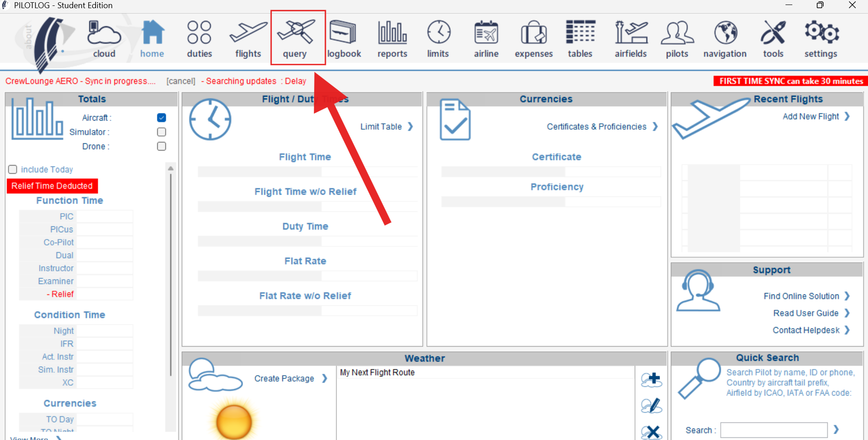Submit the Quick Search arrow
Screen dimensions: 868x440
pyautogui.click(x=836, y=429)
